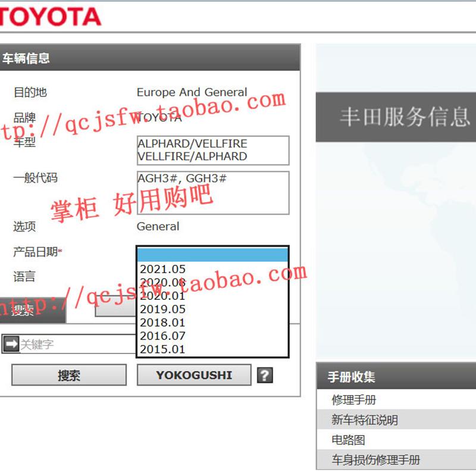
Task: Click the 搜索 search button
Action: point(69,375)
